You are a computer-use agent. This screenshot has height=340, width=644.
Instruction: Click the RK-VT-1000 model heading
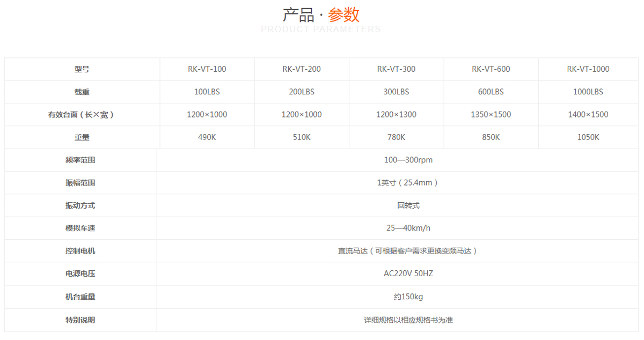click(588, 69)
